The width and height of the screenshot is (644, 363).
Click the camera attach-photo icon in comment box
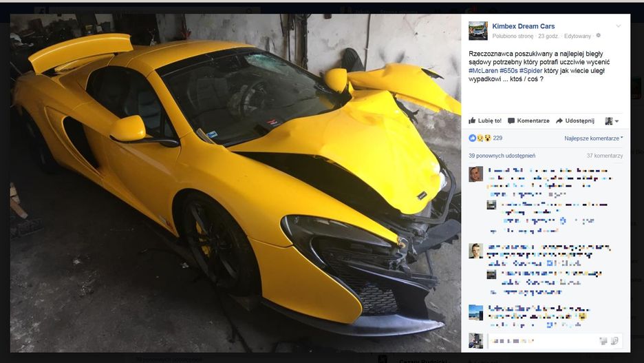603,341
